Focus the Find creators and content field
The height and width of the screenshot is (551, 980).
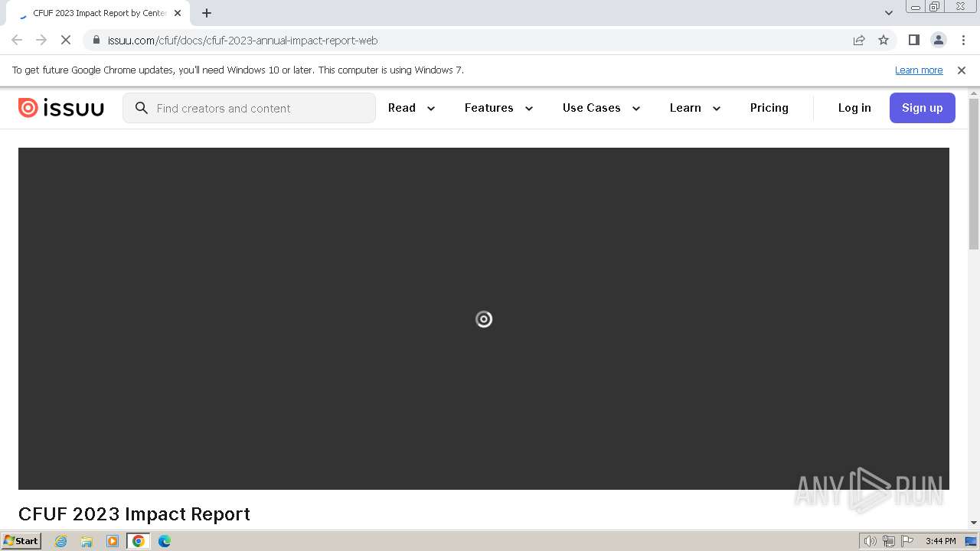click(249, 108)
